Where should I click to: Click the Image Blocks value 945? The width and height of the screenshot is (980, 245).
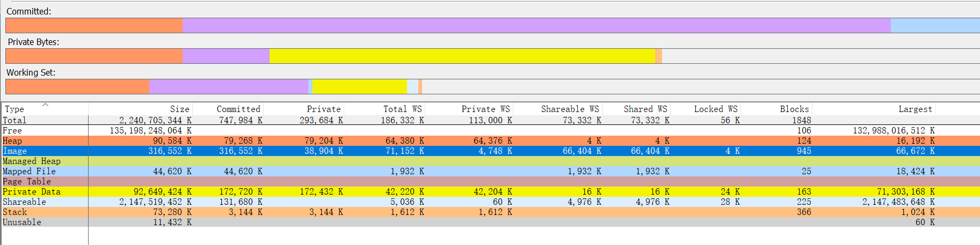coord(804,151)
